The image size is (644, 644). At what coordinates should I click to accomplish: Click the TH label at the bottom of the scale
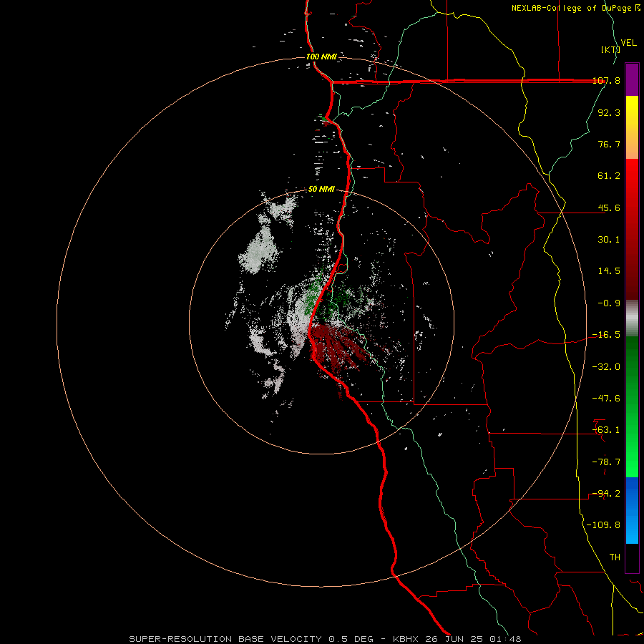(x=615, y=557)
